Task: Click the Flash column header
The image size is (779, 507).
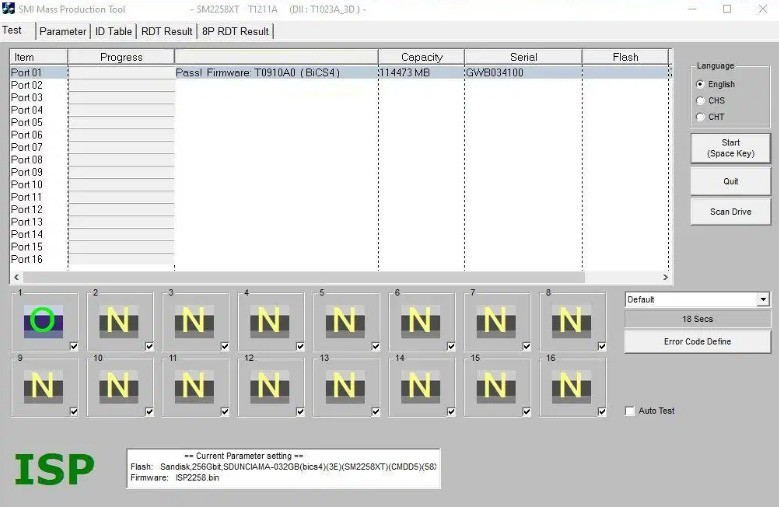Action: (x=625, y=57)
